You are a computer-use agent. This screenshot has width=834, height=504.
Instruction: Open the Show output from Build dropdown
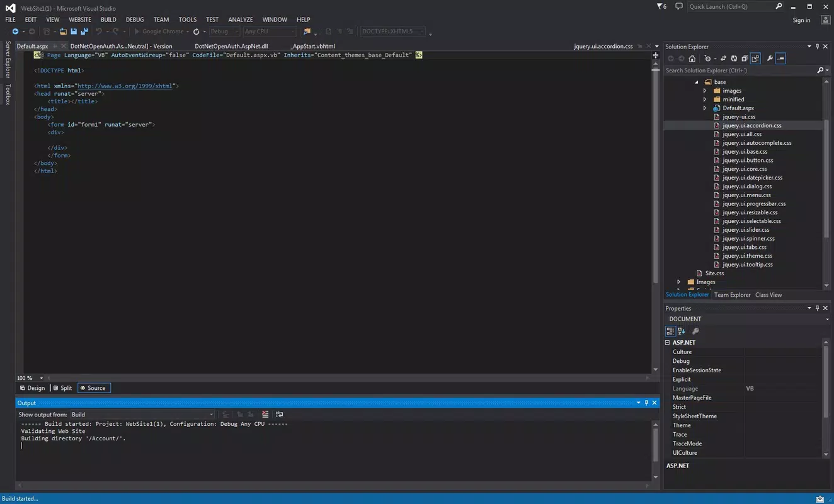pyautogui.click(x=142, y=415)
